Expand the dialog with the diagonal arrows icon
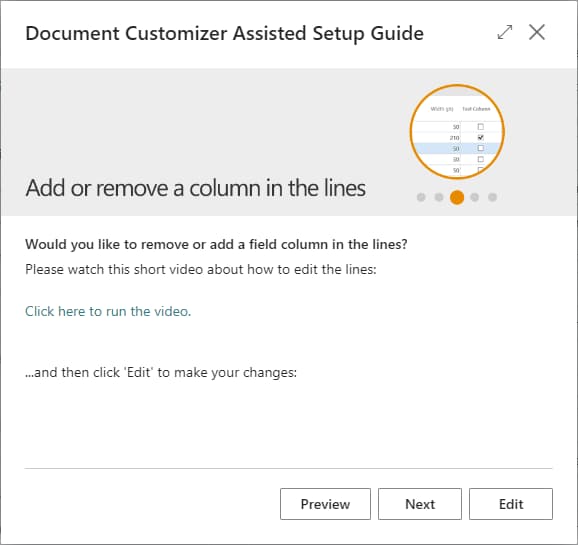 [x=505, y=32]
